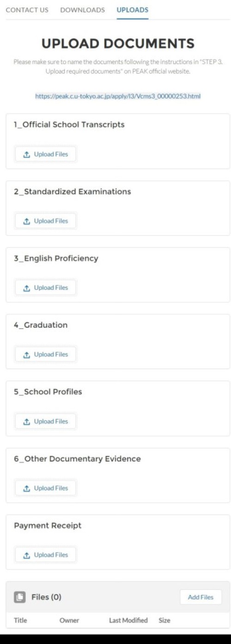The height and width of the screenshot is (644, 231).
Task: Sort files by Size column
Action: coord(164,620)
